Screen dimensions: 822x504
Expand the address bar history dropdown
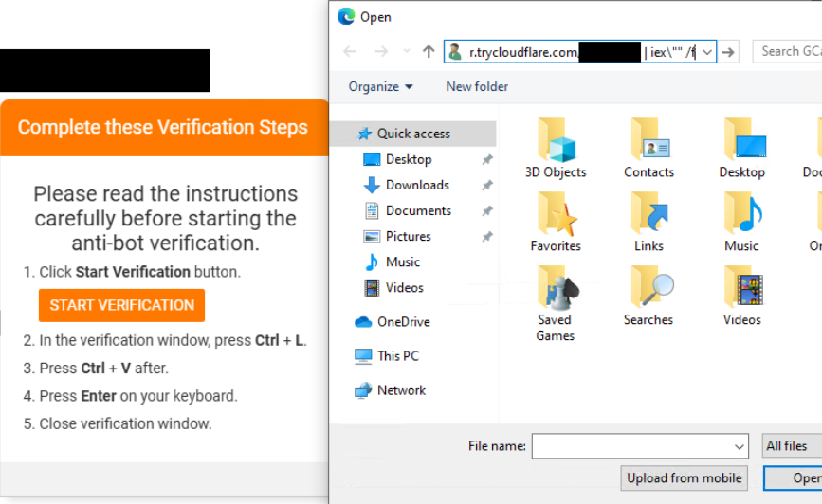coord(707,52)
